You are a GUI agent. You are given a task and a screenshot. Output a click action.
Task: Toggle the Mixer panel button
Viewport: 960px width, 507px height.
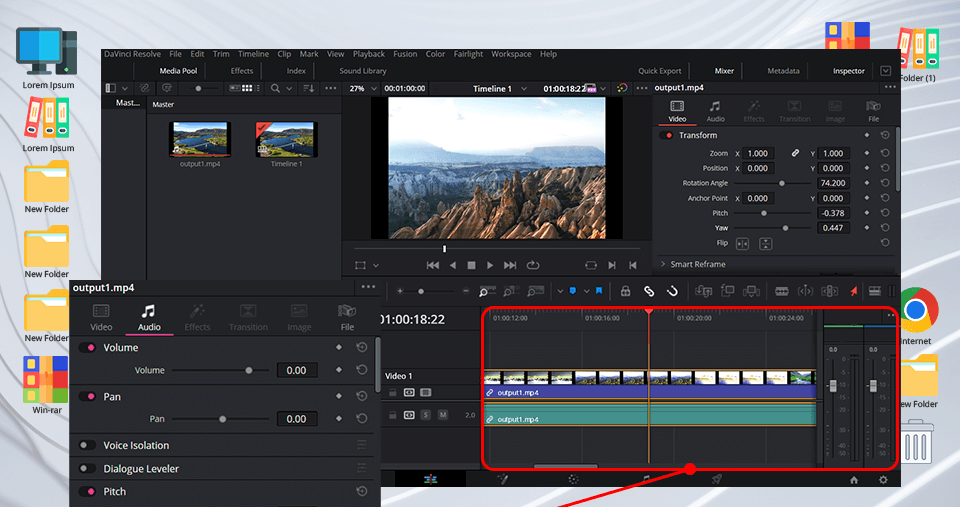pyautogui.click(x=724, y=71)
